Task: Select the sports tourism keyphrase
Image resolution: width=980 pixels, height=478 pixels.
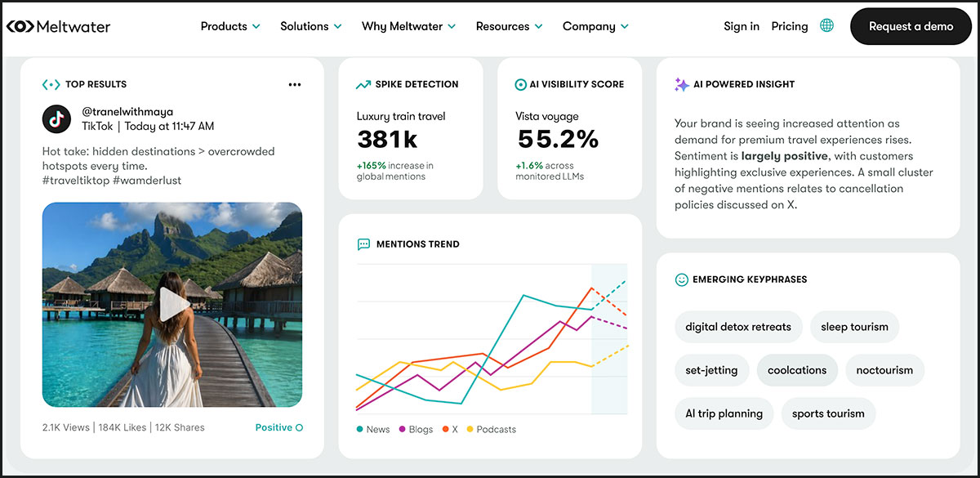Action: click(828, 413)
